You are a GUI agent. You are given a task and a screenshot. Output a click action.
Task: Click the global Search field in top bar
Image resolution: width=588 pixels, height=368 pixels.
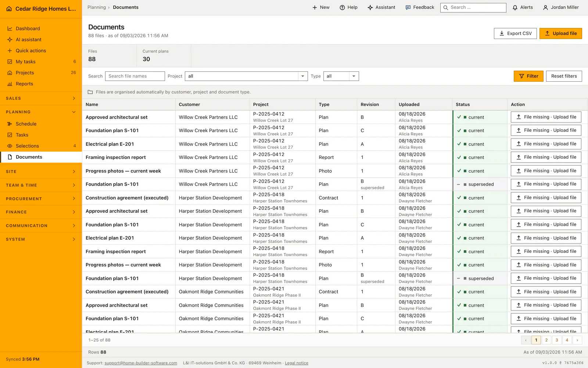(x=473, y=7)
